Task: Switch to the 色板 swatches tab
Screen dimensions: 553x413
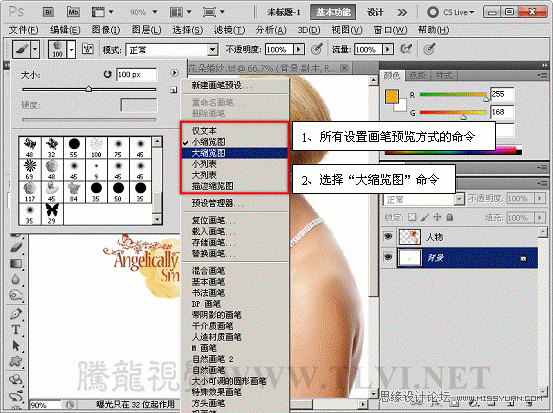Action: pyautogui.click(x=418, y=75)
